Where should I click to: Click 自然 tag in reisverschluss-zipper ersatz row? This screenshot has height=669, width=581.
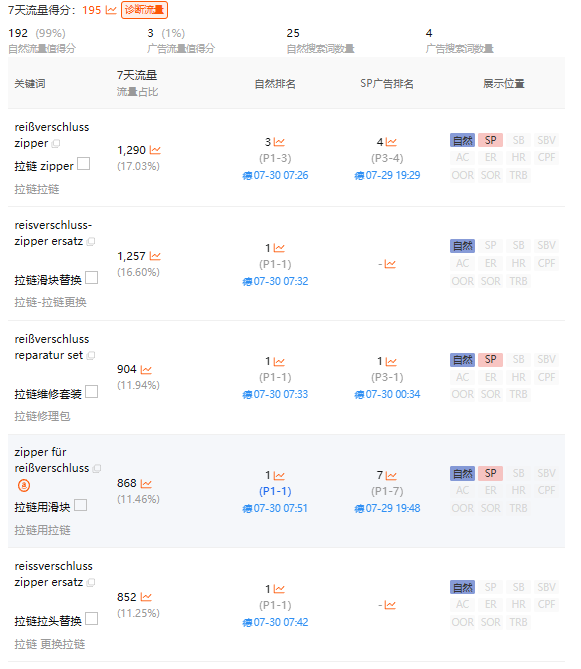462,246
